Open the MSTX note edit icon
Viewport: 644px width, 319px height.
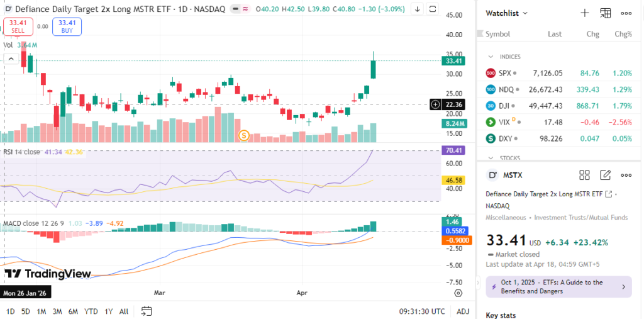tap(605, 175)
